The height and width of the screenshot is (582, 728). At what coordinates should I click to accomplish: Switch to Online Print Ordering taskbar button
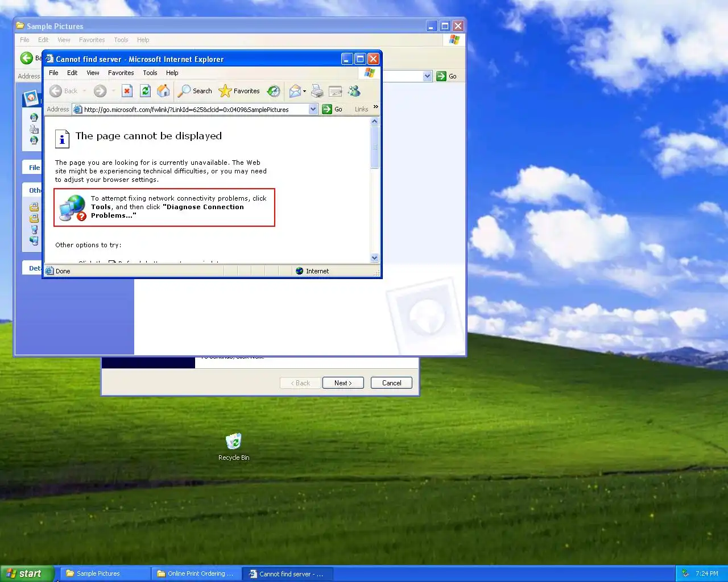point(196,573)
